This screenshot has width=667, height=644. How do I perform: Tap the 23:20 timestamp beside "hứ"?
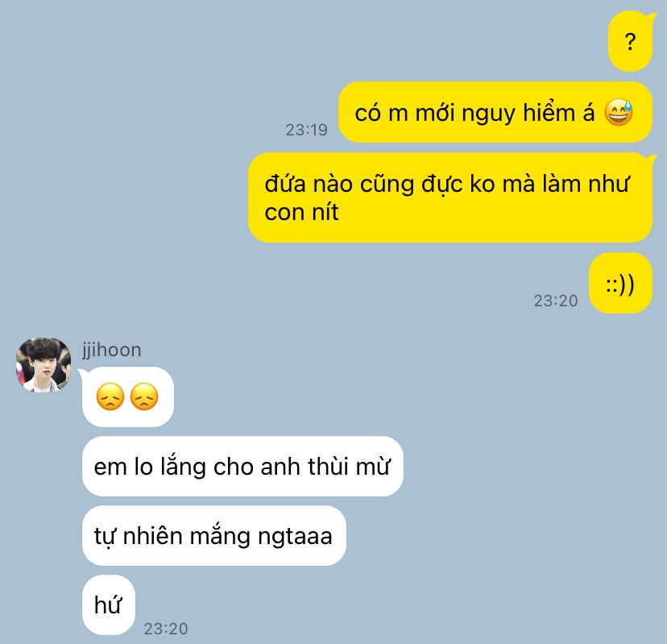click(166, 629)
